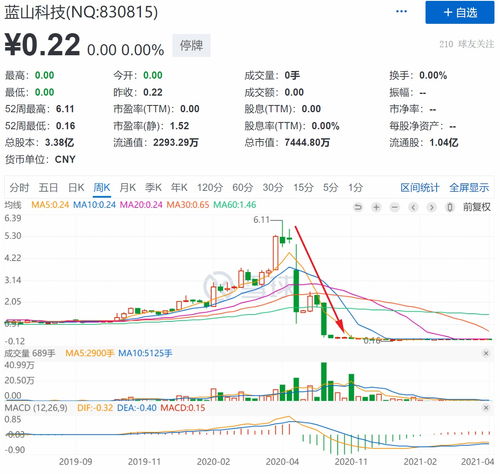500x474 pixels.
Task: Click the 6.11 peak price marker on chart
Action: pyautogui.click(x=261, y=220)
